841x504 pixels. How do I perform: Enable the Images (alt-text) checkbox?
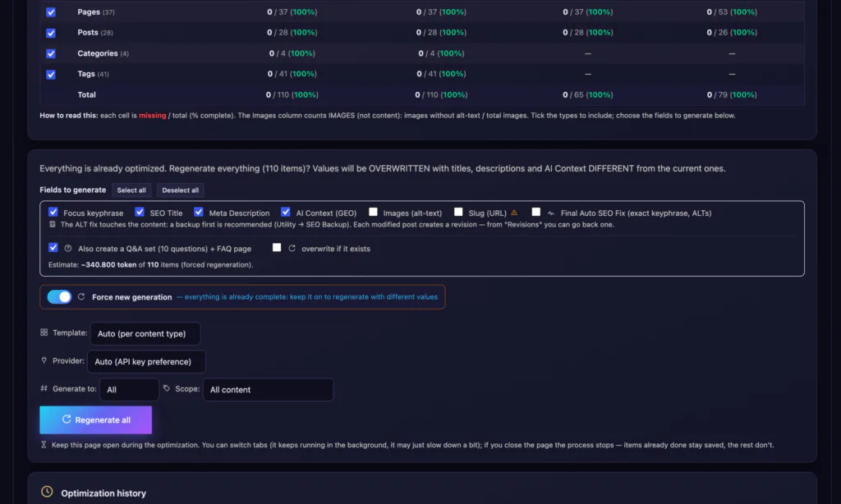click(x=373, y=212)
